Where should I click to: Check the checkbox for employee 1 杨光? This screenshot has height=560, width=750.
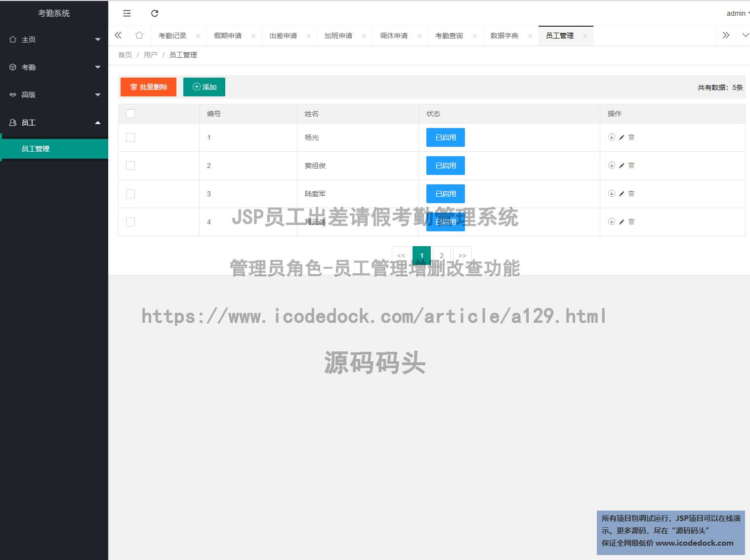130,137
